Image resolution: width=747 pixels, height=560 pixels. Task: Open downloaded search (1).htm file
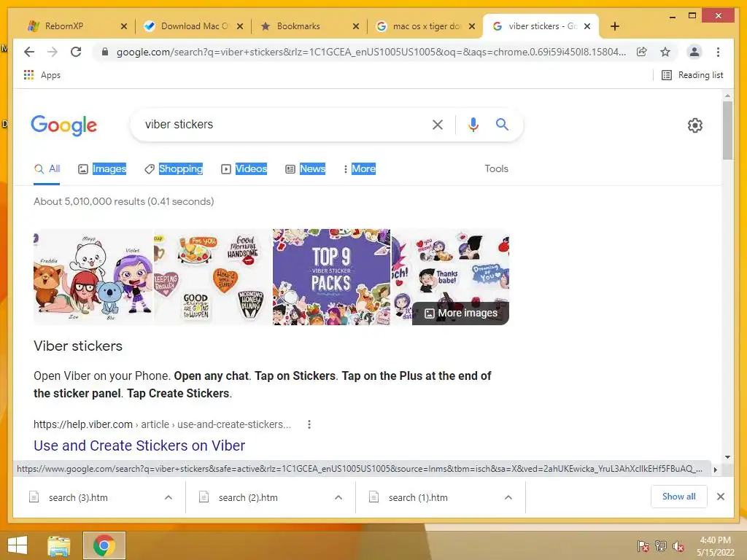(x=418, y=497)
